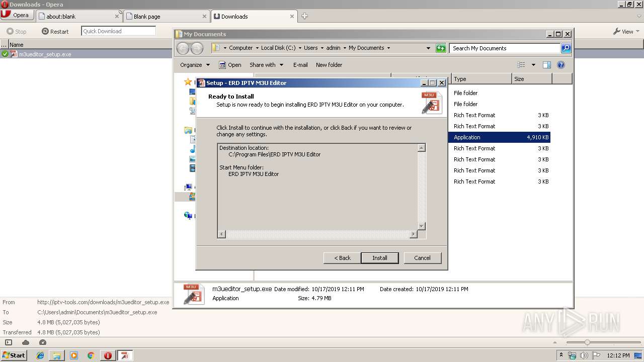Select the Application row sized 4,910 KB
The width and height of the screenshot is (644, 362).
click(499, 137)
